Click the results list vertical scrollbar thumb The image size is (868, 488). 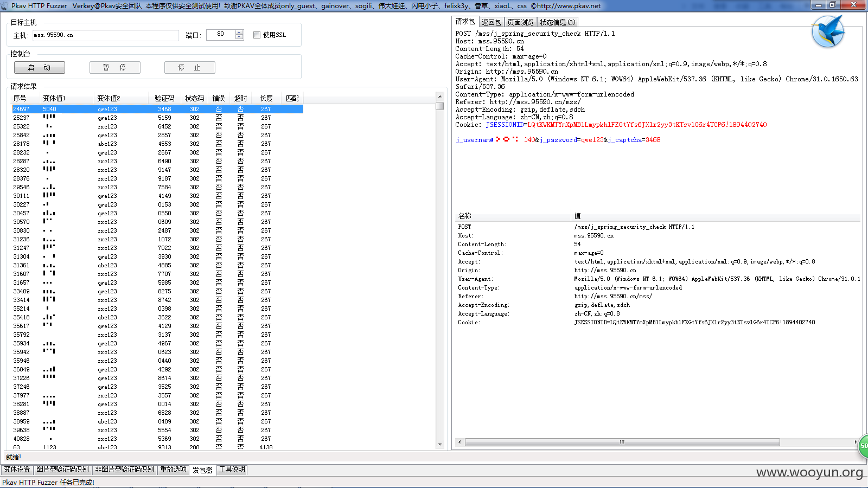point(440,106)
